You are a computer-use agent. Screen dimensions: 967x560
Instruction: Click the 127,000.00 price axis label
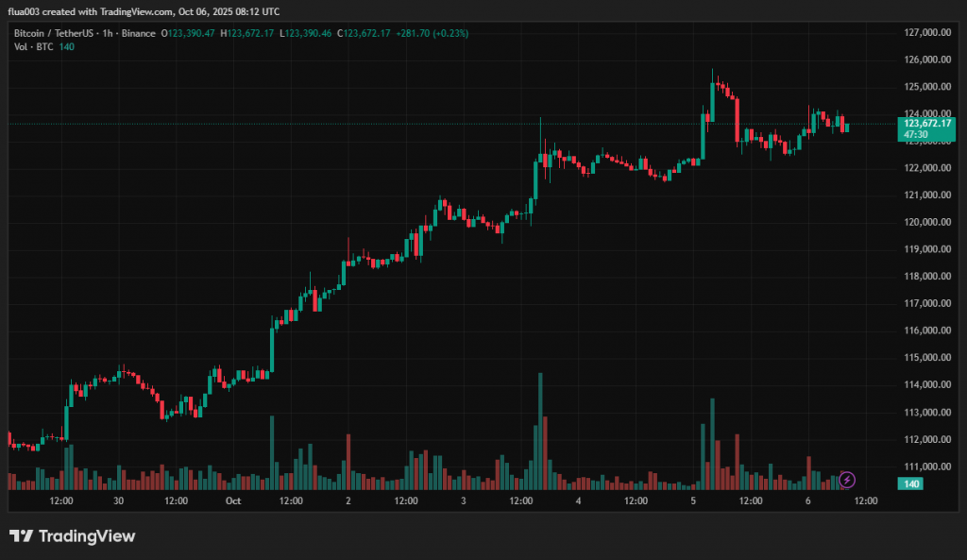(925, 32)
